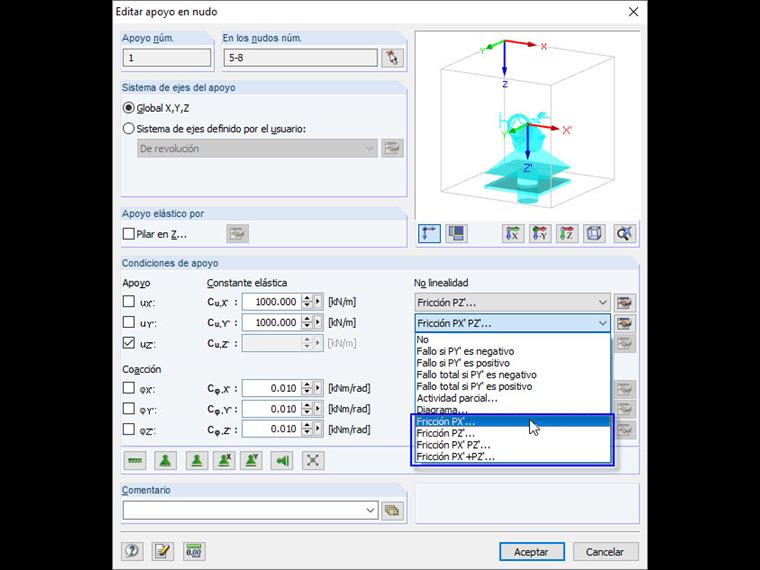Apply sideways support preset icon
Screen dimensions: 760x570
click(282, 460)
